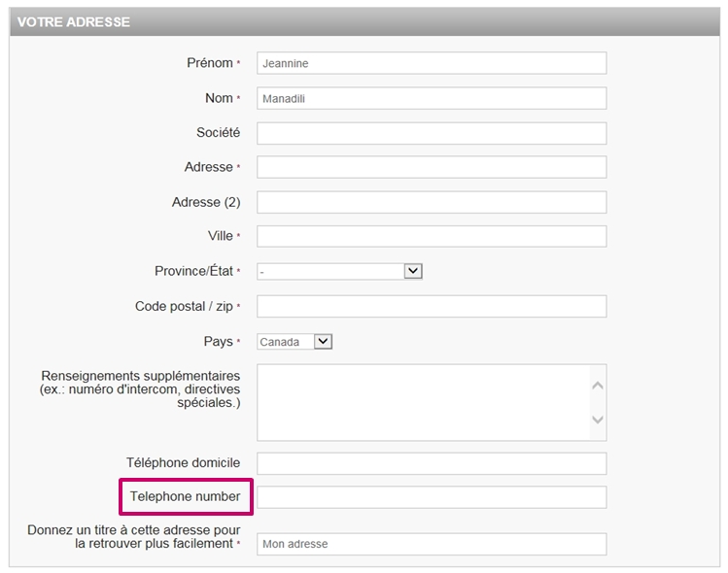Click the VOTRE ADRESSE section header
The width and height of the screenshot is (728, 573).
[364, 21]
